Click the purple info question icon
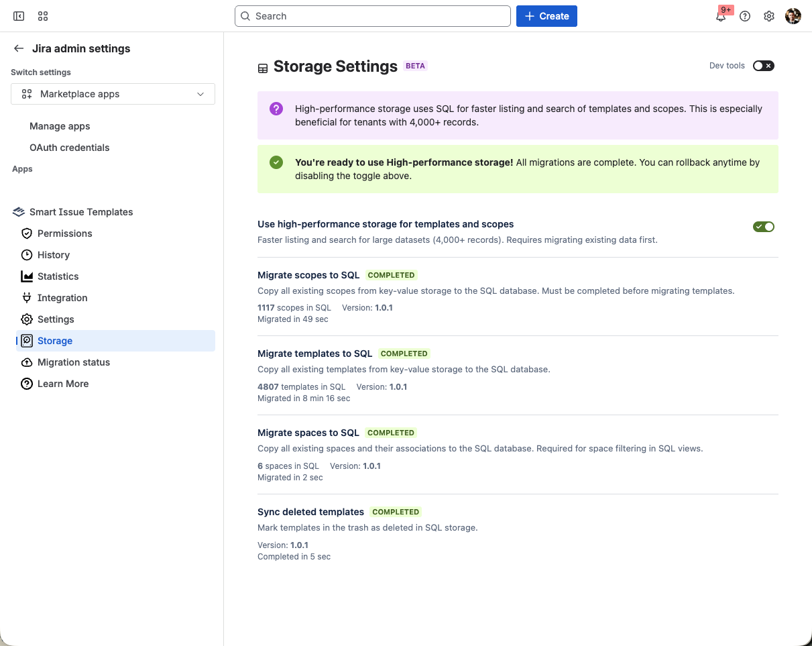 [276, 109]
